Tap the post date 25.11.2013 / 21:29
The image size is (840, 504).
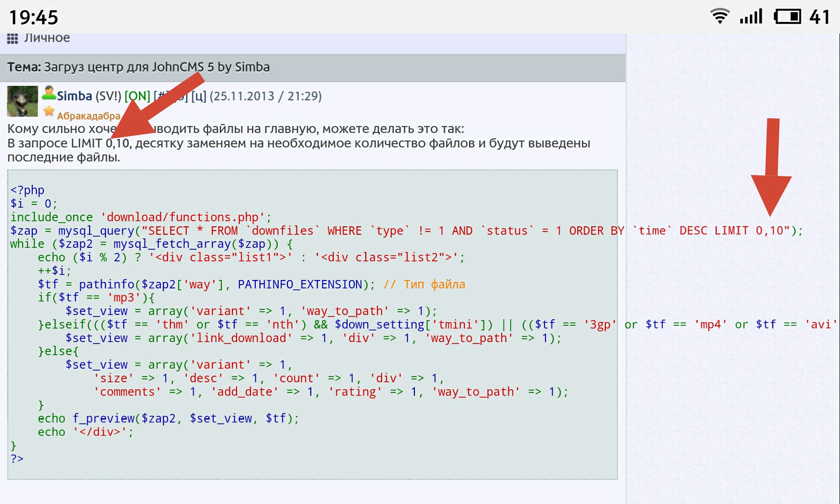tap(266, 96)
